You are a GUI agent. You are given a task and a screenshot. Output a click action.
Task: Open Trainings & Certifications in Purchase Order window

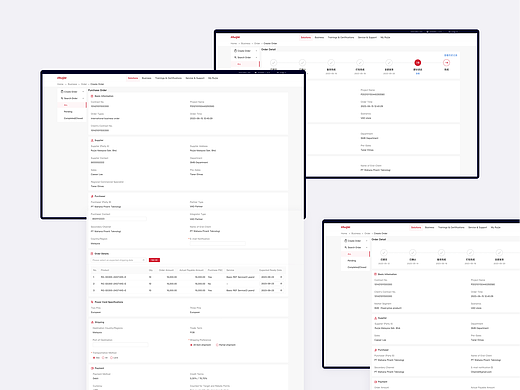point(168,78)
